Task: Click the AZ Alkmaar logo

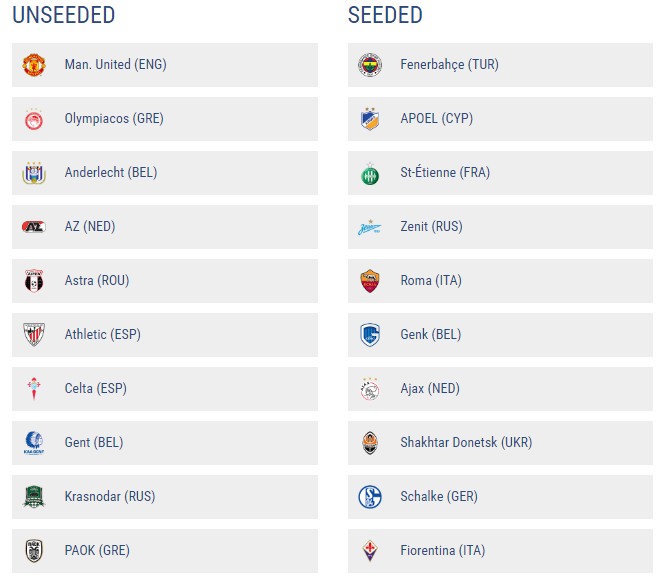Action: coord(34,227)
